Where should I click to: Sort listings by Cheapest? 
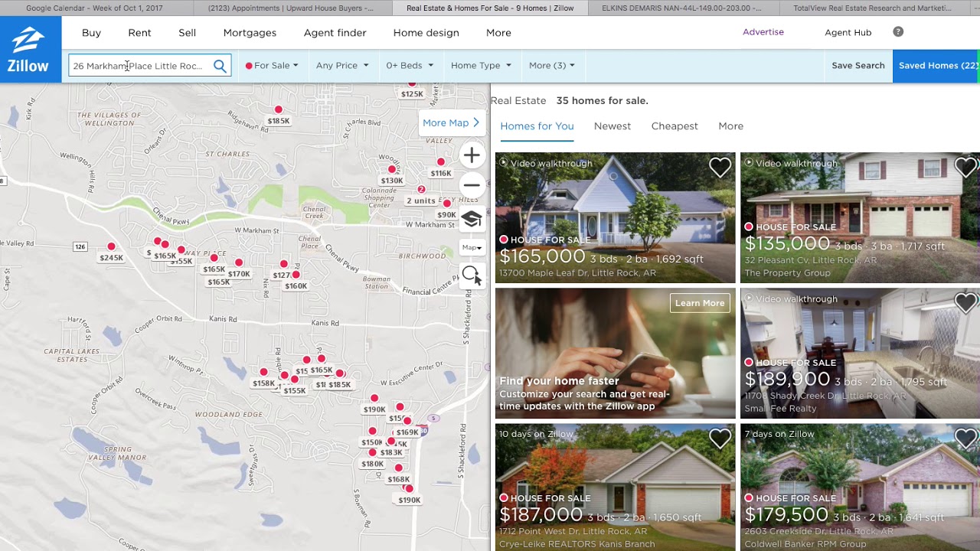675,126
